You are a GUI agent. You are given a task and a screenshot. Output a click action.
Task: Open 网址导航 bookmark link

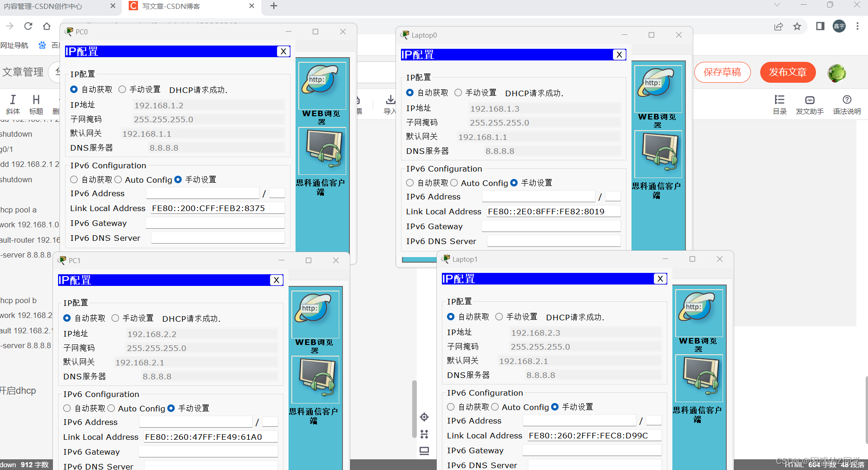point(14,45)
